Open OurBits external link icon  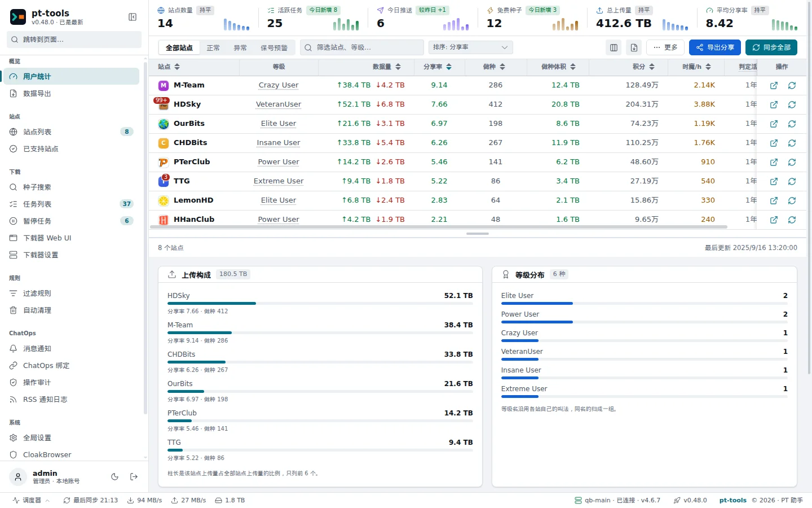[x=774, y=124]
